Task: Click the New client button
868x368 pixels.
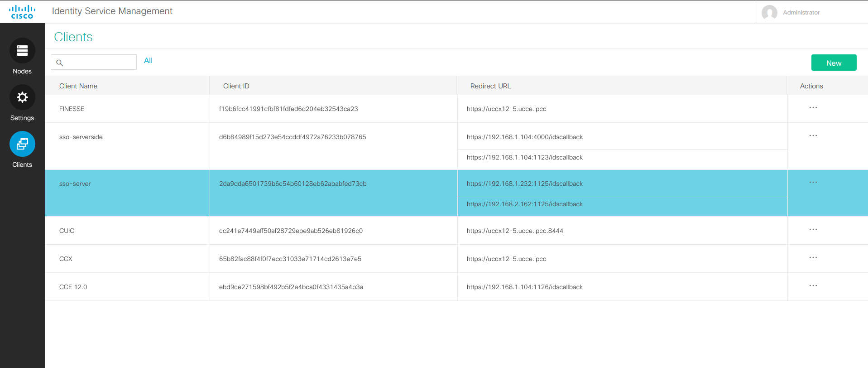Action: coord(833,63)
